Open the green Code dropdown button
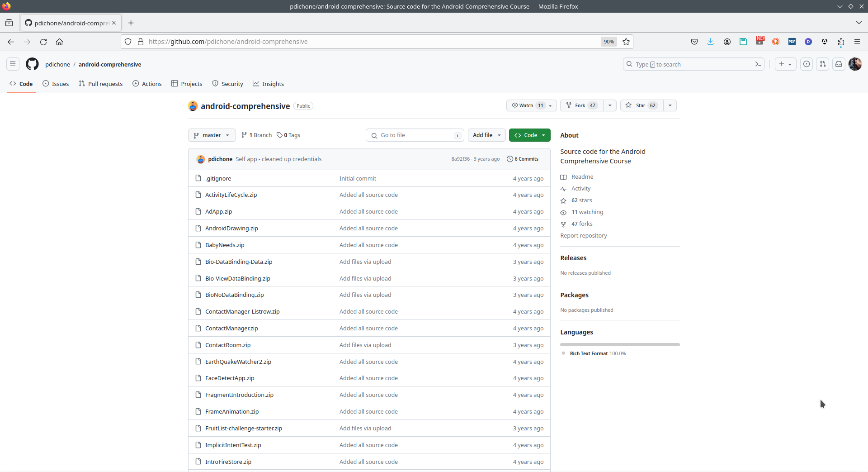 tap(529, 135)
